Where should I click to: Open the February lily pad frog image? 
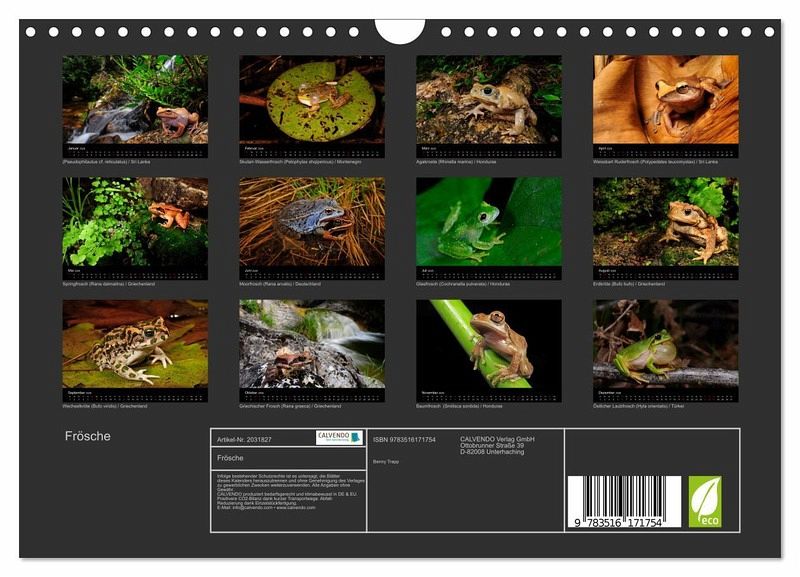pos(312,100)
